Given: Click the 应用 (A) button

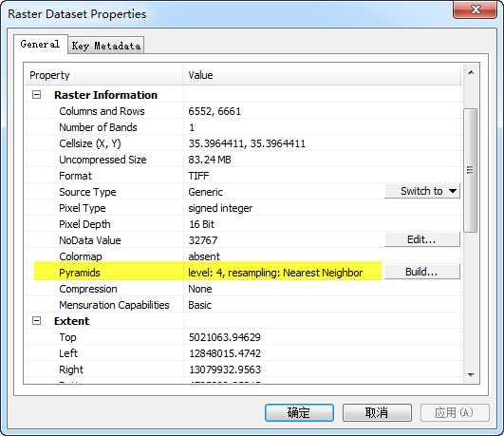Looking at the screenshot, I should (x=455, y=412).
